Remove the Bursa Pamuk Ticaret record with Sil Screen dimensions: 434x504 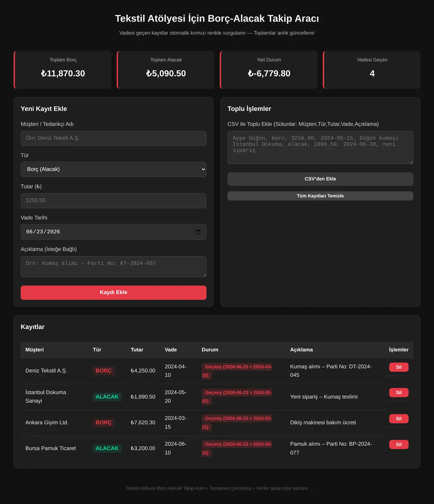click(x=399, y=444)
